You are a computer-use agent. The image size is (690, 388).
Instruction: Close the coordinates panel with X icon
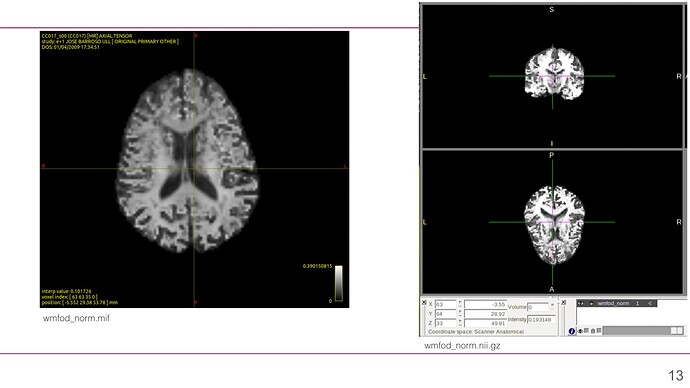[424, 303]
